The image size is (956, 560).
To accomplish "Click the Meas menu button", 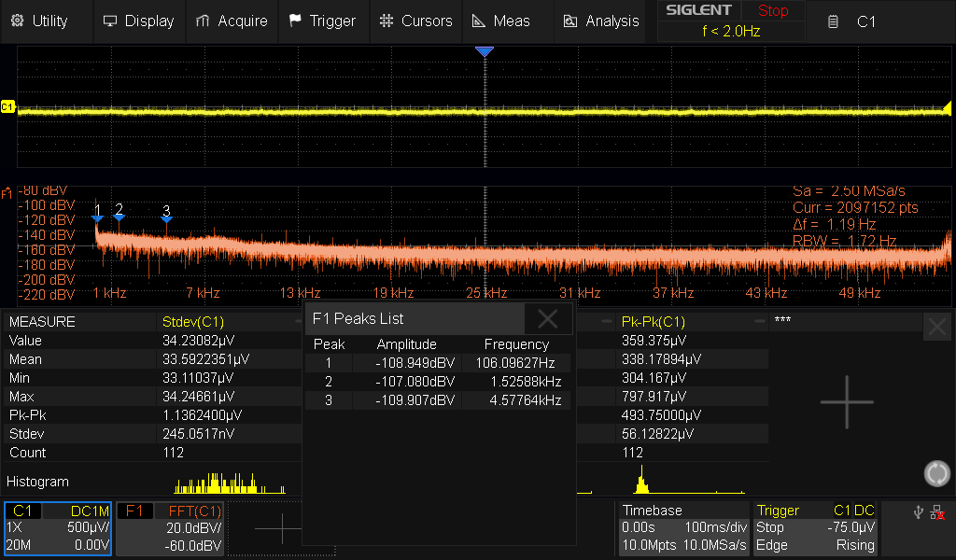I will tap(501, 21).
